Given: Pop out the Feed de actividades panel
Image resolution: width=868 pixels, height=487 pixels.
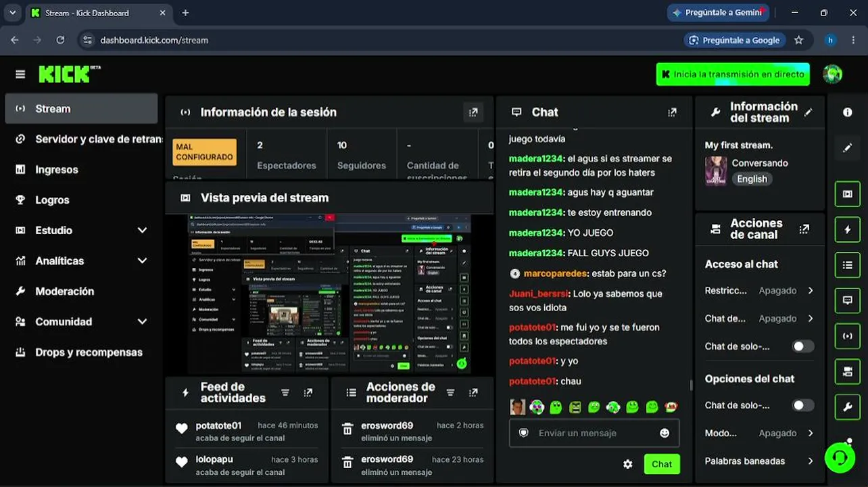Looking at the screenshot, I should (308, 392).
